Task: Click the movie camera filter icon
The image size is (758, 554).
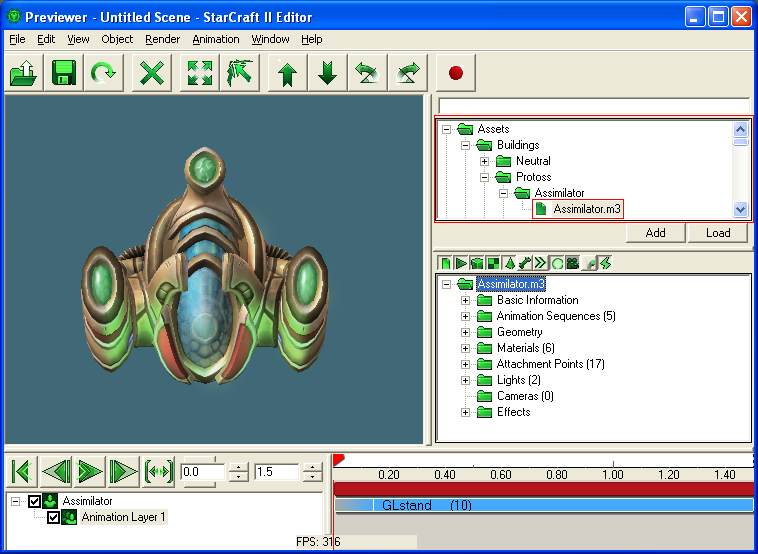Action: click(573, 263)
